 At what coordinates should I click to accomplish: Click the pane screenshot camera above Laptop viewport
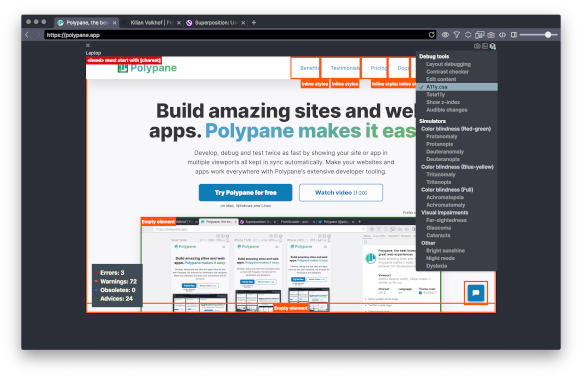[477, 46]
